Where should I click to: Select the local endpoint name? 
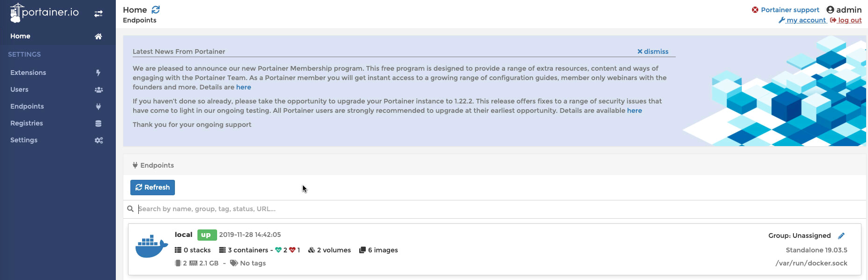click(x=183, y=235)
